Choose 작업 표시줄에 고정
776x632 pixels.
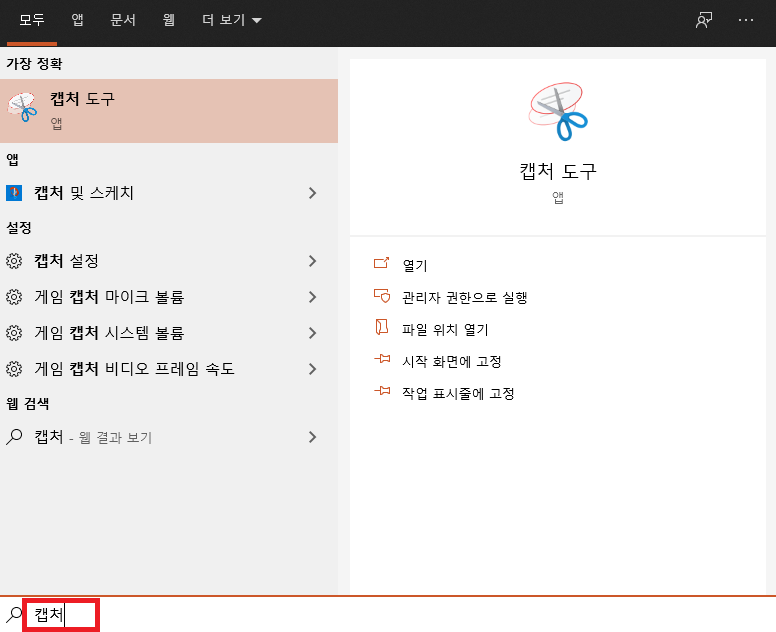point(458,394)
